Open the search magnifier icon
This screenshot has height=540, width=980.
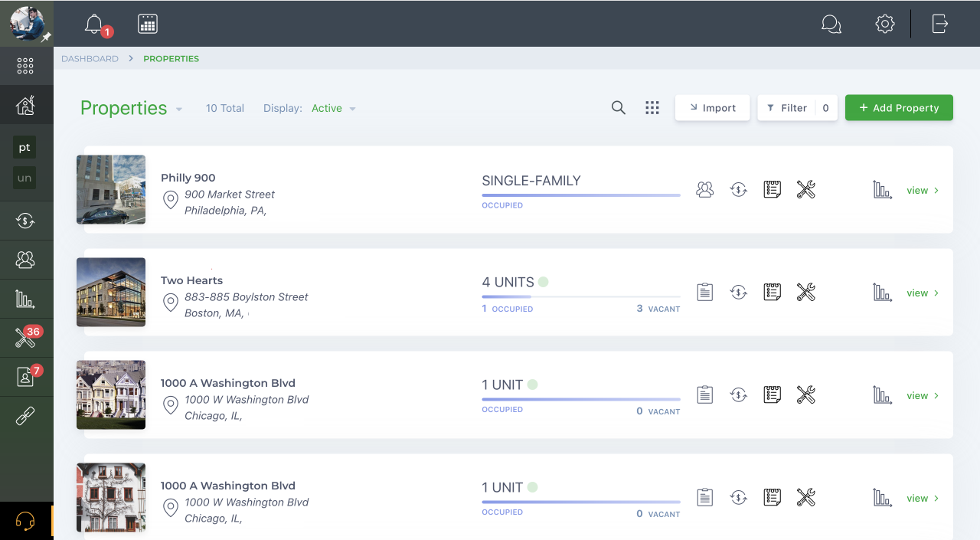pos(619,108)
